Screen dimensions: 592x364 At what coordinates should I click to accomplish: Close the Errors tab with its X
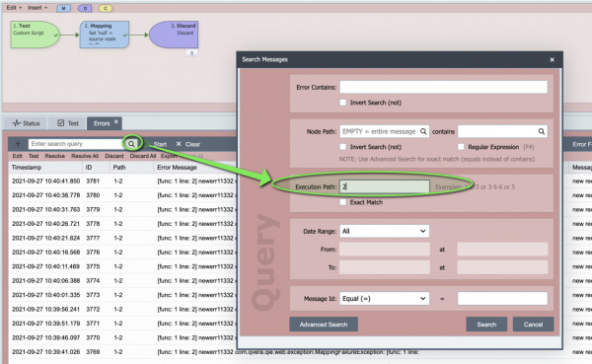(116, 121)
